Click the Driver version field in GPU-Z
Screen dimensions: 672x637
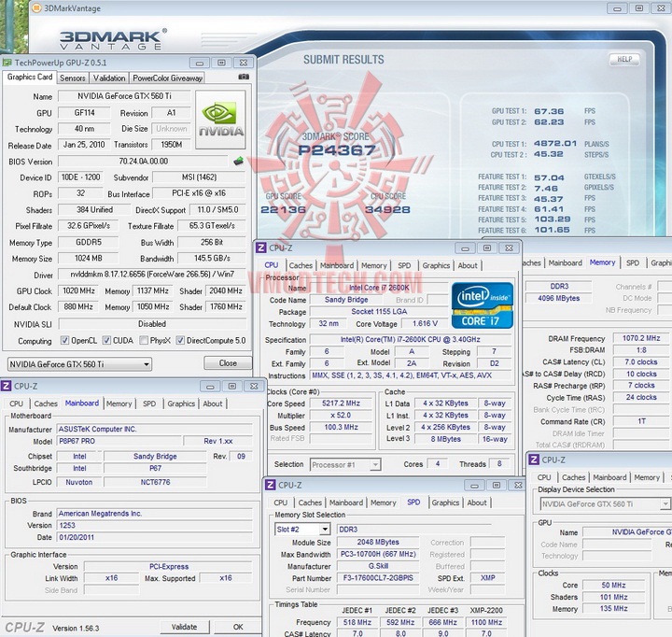(152, 274)
